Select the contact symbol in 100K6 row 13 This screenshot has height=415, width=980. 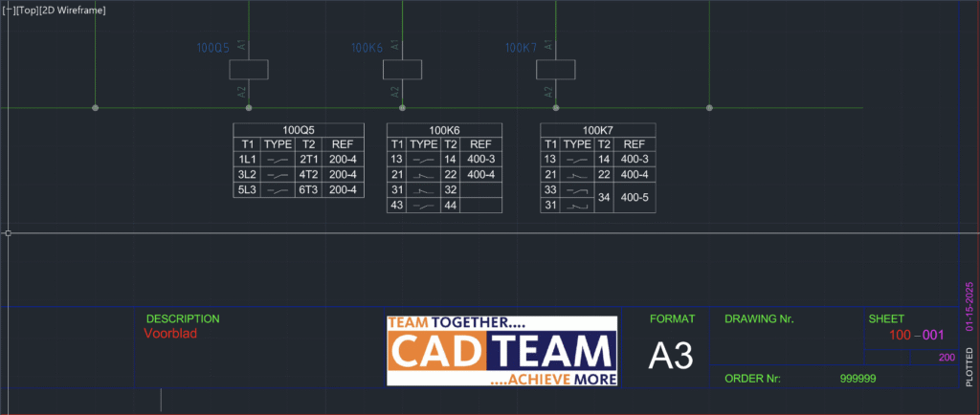click(424, 159)
